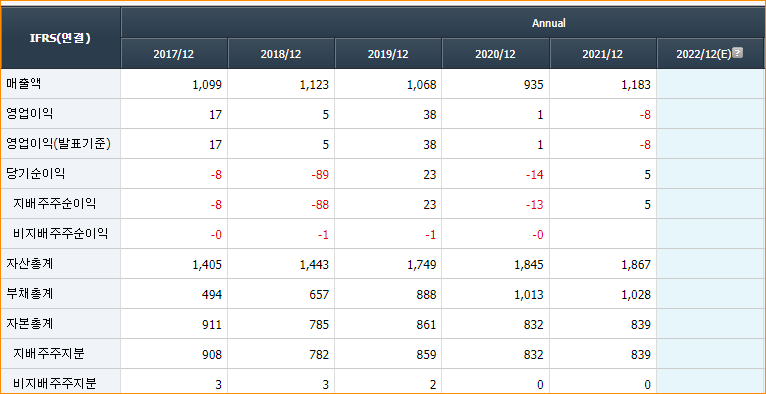This screenshot has width=766, height=394.
Task: Click the IFRS(연결) header cell
Action: pos(60,38)
